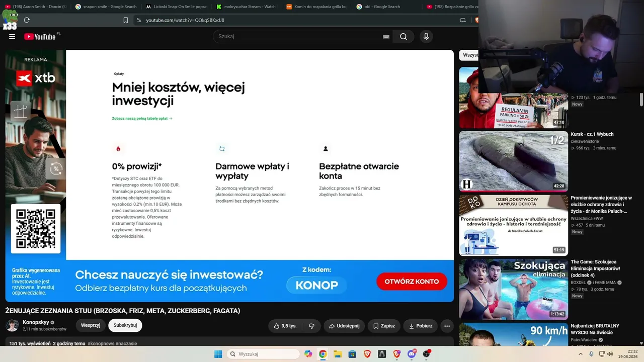Image resolution: width=644 pixels, height=362 pixels.
Task: Open the REGULAMIN parking video thumbnail
Action: pos(514,98)
